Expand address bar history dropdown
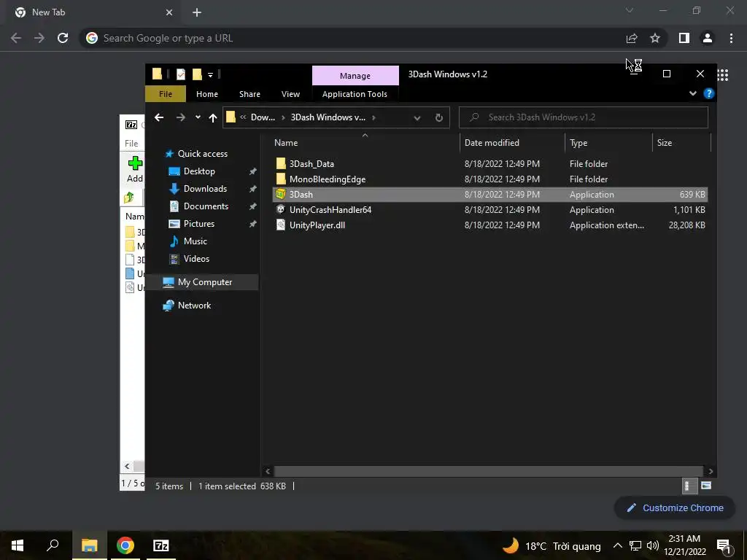 [x=417, y=118]
